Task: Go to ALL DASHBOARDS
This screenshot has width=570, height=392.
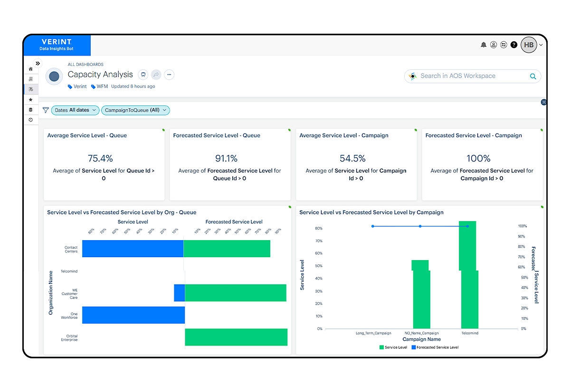Action: (85, 64)
